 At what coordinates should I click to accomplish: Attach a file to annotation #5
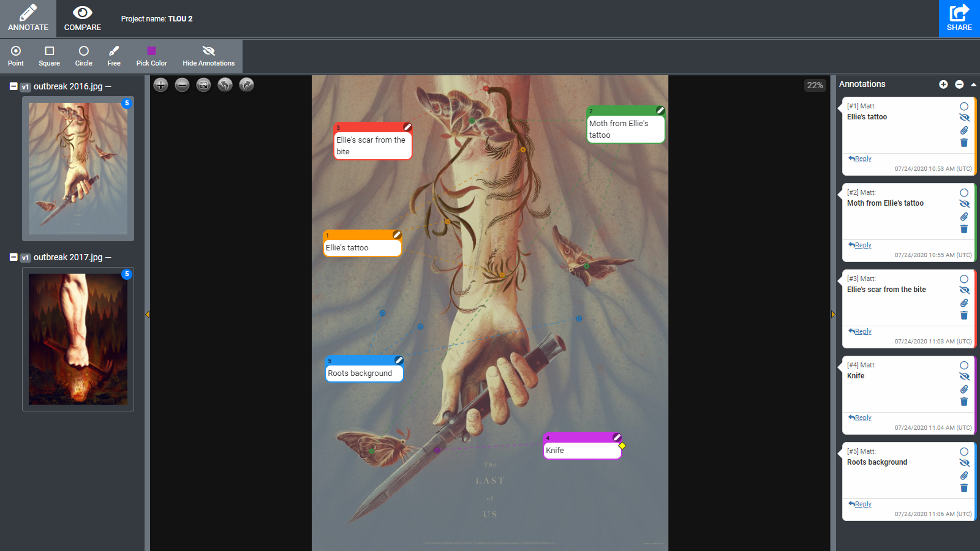coord(964,476)
